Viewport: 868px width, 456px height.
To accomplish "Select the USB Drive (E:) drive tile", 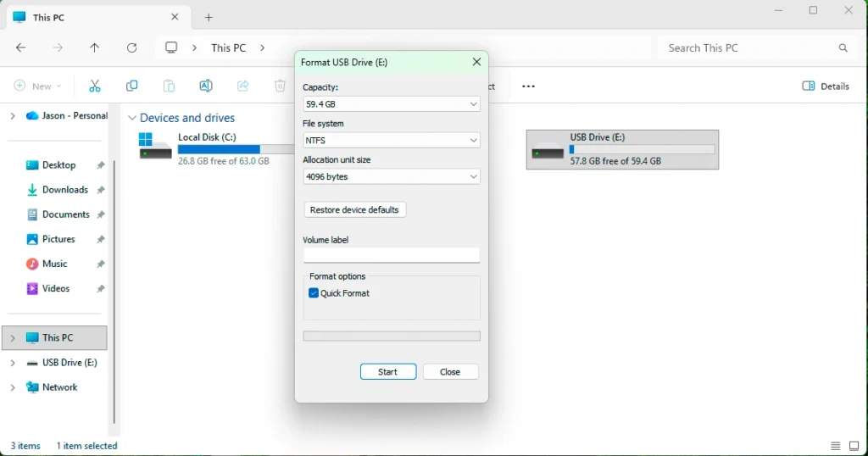I will 622,149.
